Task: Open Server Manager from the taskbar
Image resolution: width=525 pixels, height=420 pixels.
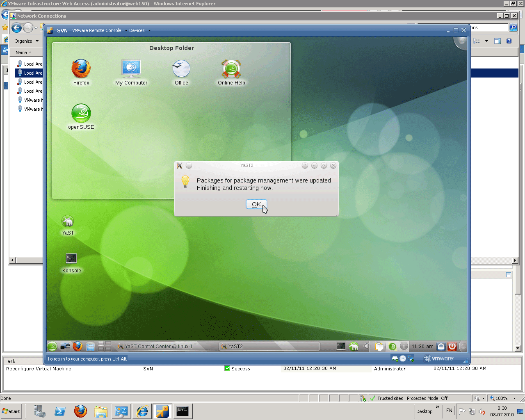Action: pyautogui.click(x=40, y=411)
